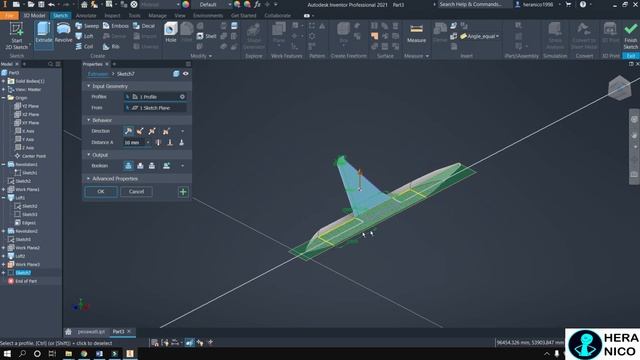The height and width of the screenshot is (360, 640).
Task: Switch to the Part3 document tab
Action: 118,331
